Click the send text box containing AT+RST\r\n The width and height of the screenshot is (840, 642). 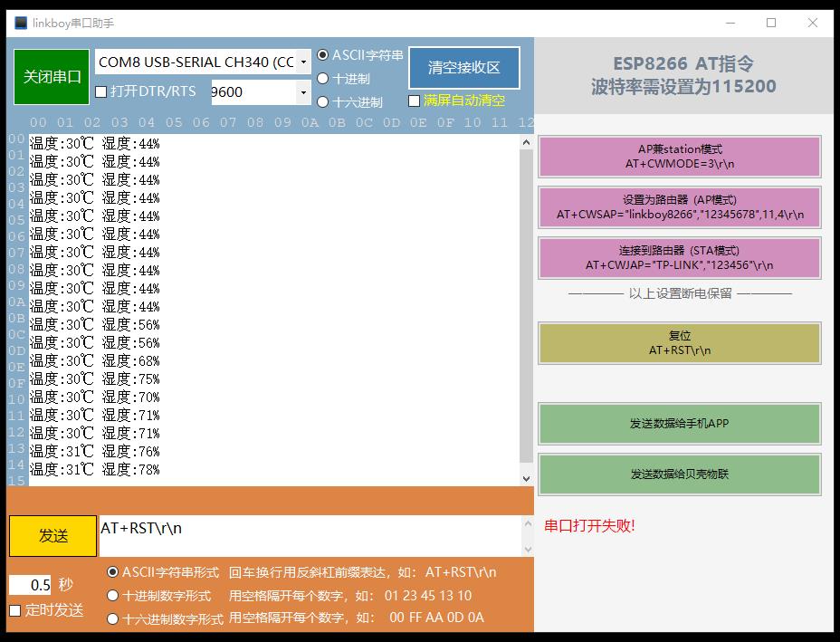click(310, 536)
